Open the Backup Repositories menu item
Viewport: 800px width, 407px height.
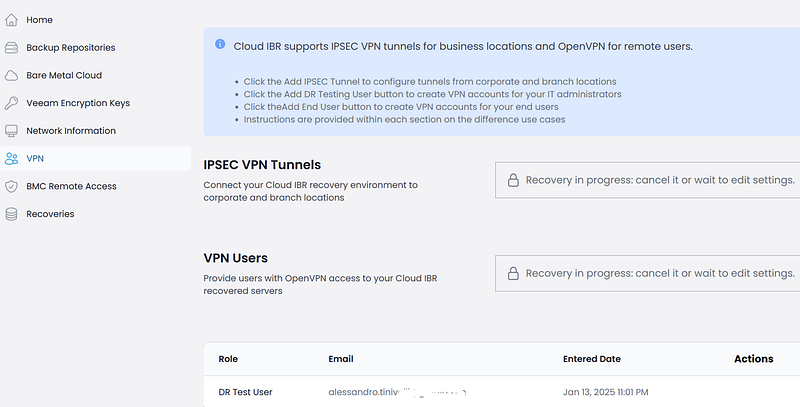coord(70,47)
